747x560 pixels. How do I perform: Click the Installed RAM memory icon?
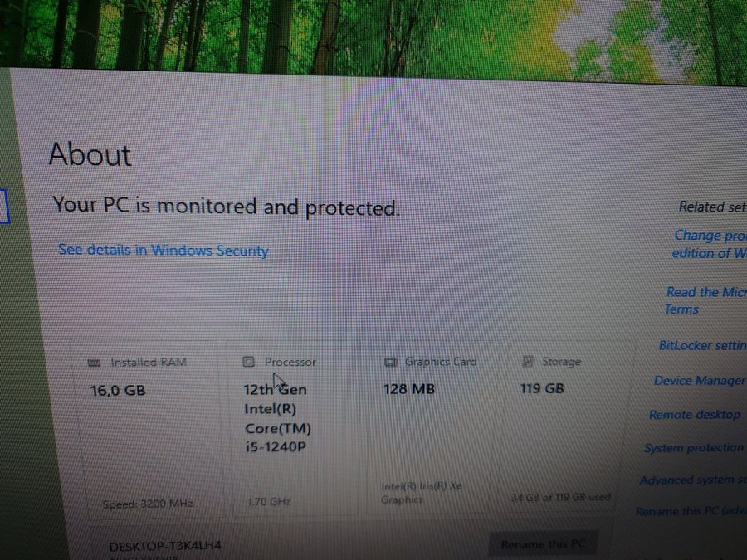(95, 363)
